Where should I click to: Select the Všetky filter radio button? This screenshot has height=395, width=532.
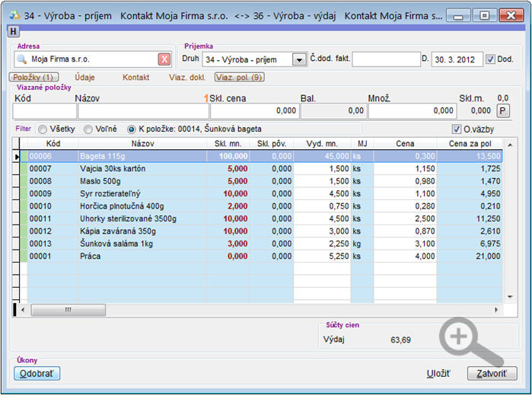(x=43, y=129)
